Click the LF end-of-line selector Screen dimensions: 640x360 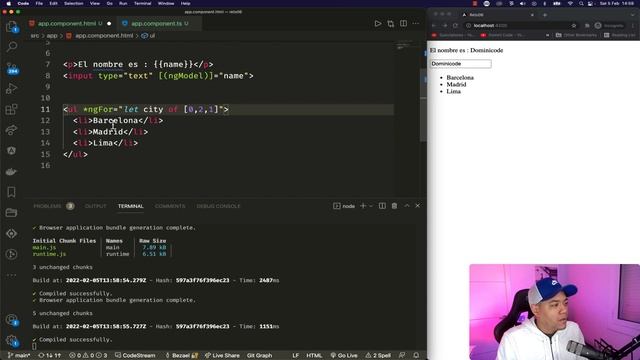pos(296,356)
